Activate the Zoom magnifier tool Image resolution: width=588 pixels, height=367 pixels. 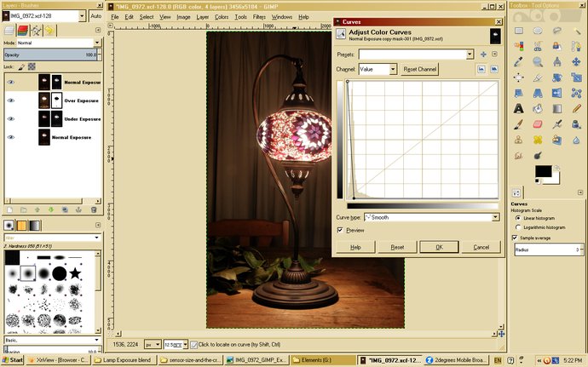click(539, 62)
